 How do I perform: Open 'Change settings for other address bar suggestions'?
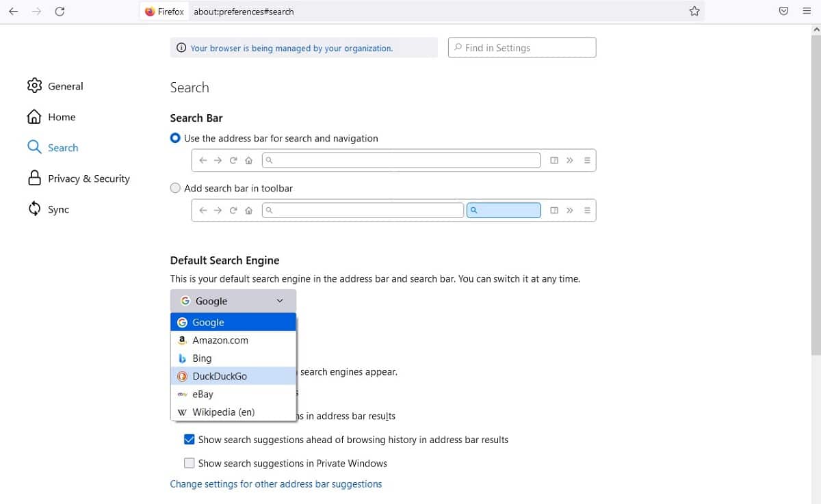(x=276, y=484)
